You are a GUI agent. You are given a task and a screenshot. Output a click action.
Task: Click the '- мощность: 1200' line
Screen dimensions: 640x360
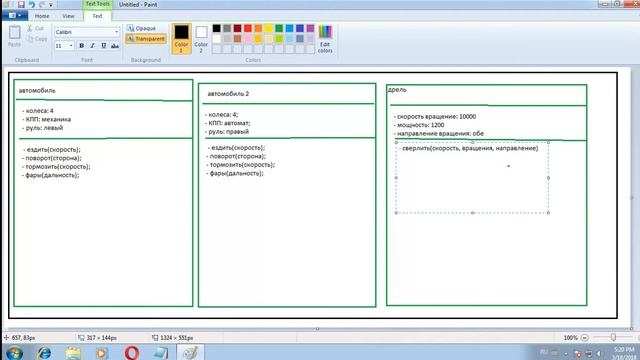pos(419,125)
